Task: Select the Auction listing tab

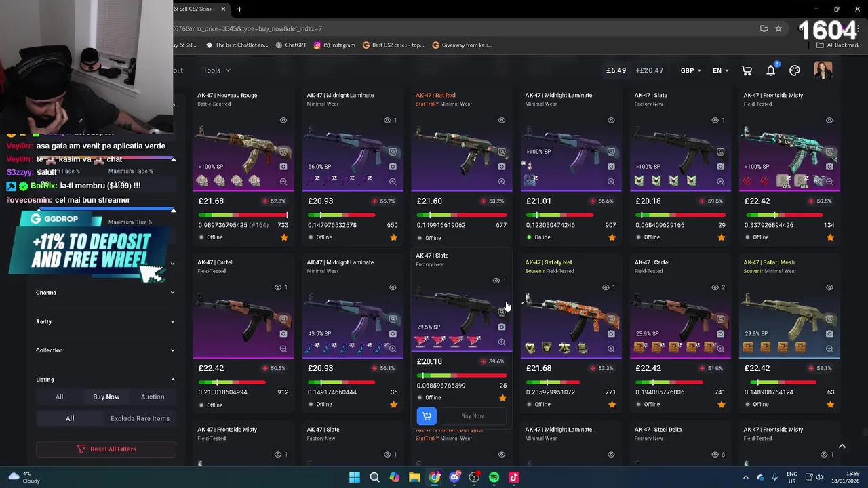Action: click(x=153, y=396)
